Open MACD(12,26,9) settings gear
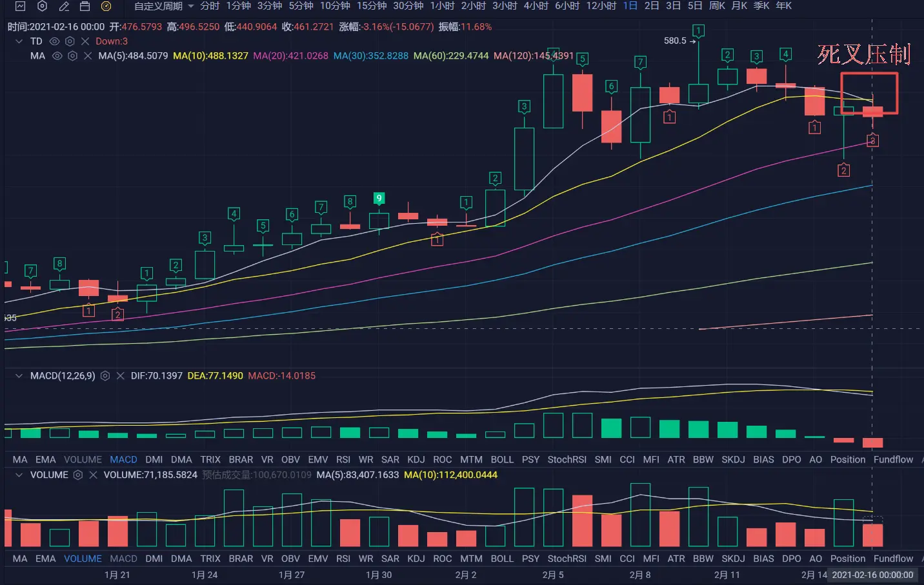Viewport: 924px width, 585px height. tap(105, 375)
